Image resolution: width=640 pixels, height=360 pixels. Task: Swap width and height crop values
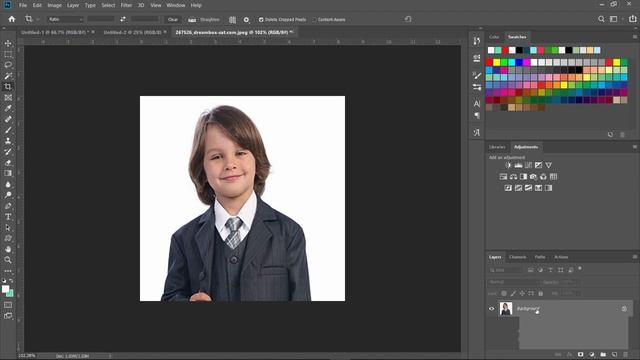coord(123,19)
